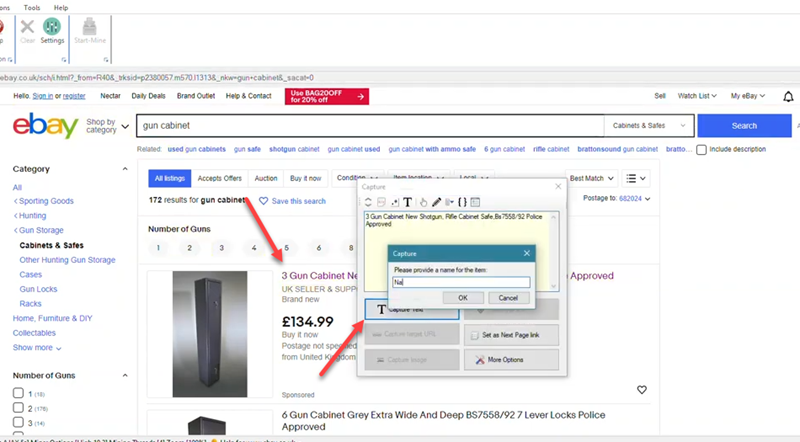Click the blue eBay Search button
This screenshot has height=442, width=800.
click(x=743, y=126)
